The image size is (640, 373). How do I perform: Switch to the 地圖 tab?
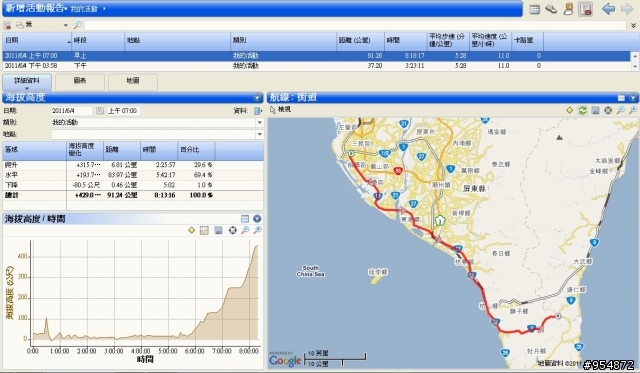point(133,82)
